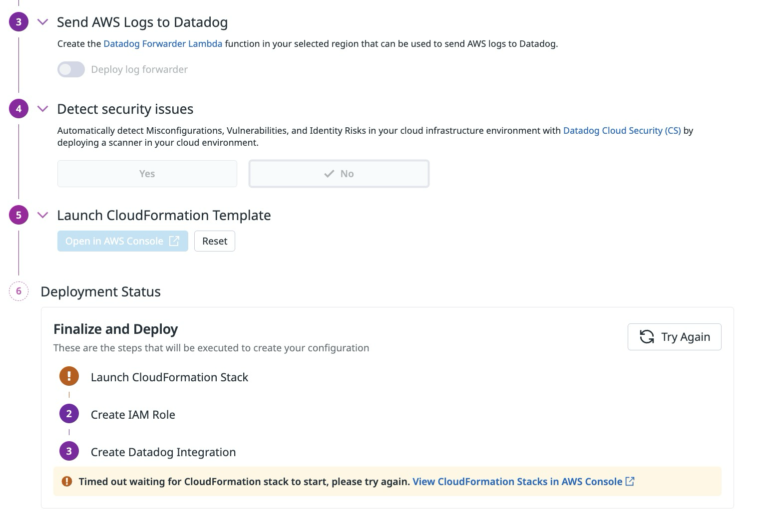Select Yes for detecting security issues
This screenshot has height=532, width=772.
[147, 173]
